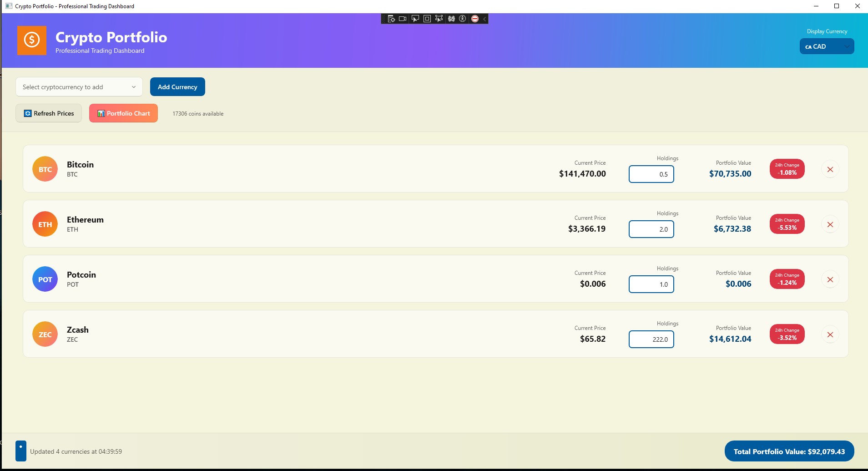Click the Bitcoin BTC coin icon
Image resolution: width=868 pixels, height=471 pixels.
tap(45, 169)
